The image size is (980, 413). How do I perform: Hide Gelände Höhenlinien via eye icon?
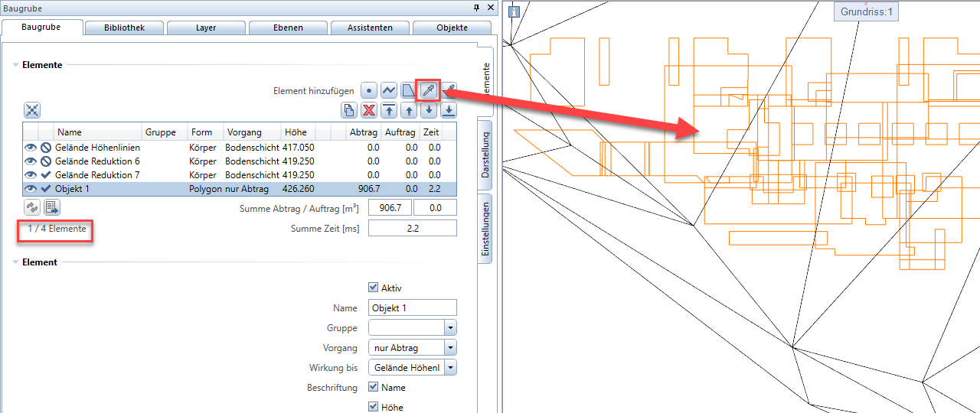click(31, 148)
